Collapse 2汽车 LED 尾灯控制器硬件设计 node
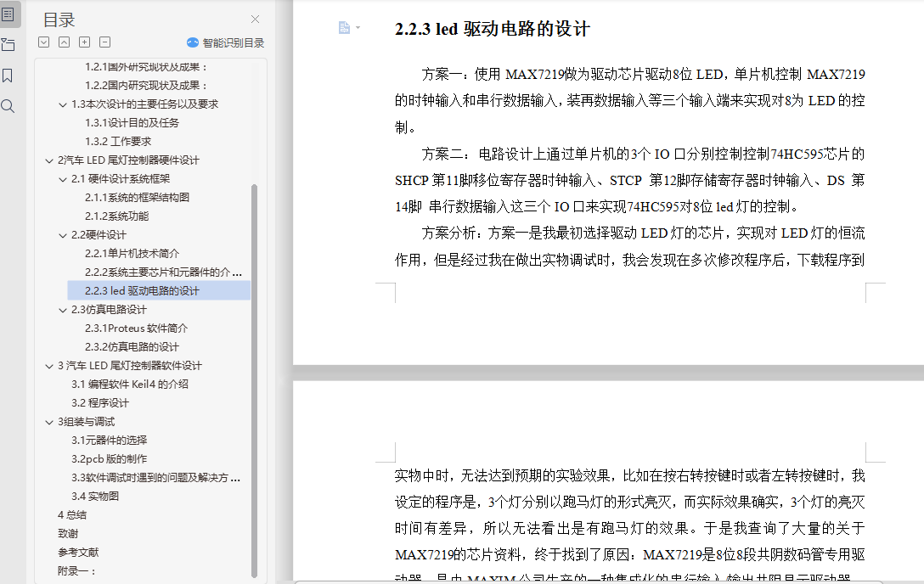 (49, 160)
